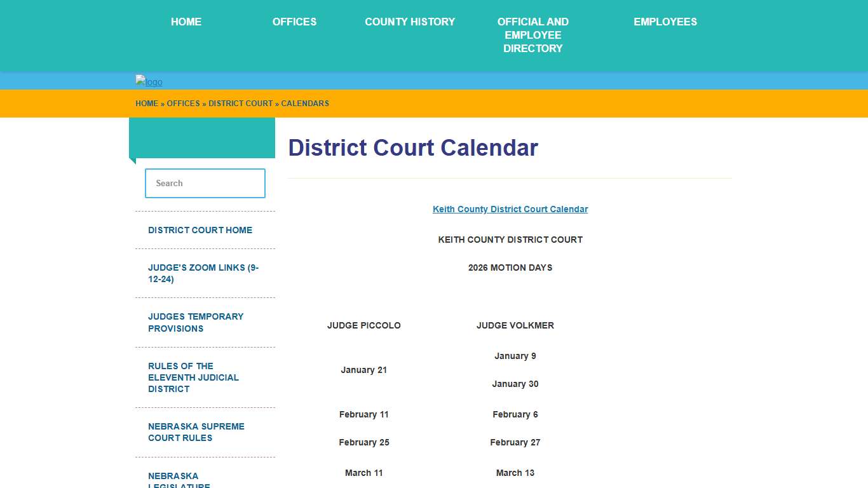Click the District Court Calendar page heading

coord(413,147)
